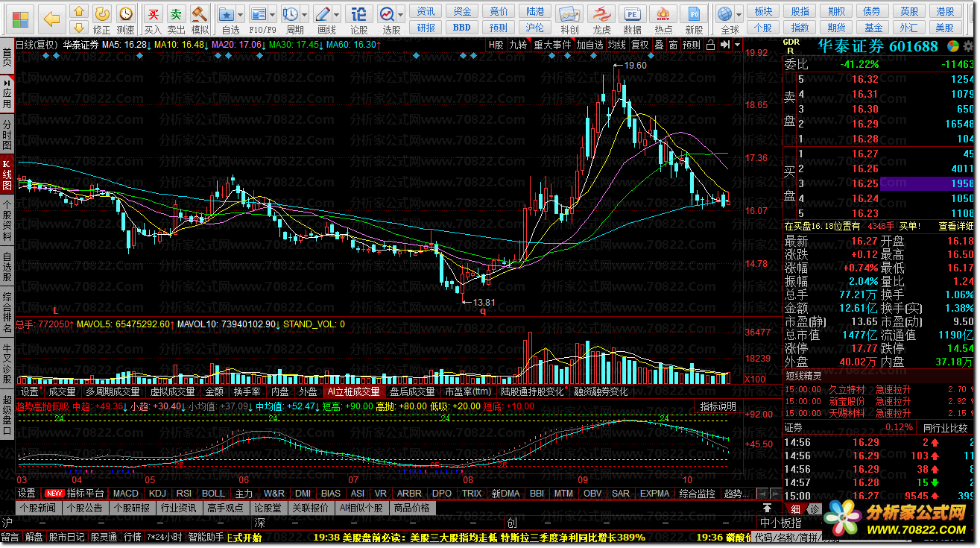Toggle the 窗 window option
The height and width of the screenshot is (548, 980).
[673, 45]
